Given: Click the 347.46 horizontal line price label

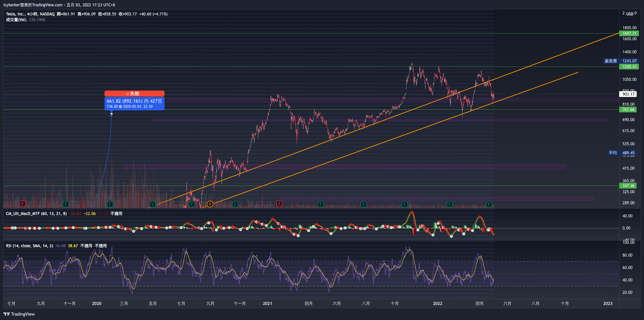Looking at the screenshot, I should coord(628,186).
